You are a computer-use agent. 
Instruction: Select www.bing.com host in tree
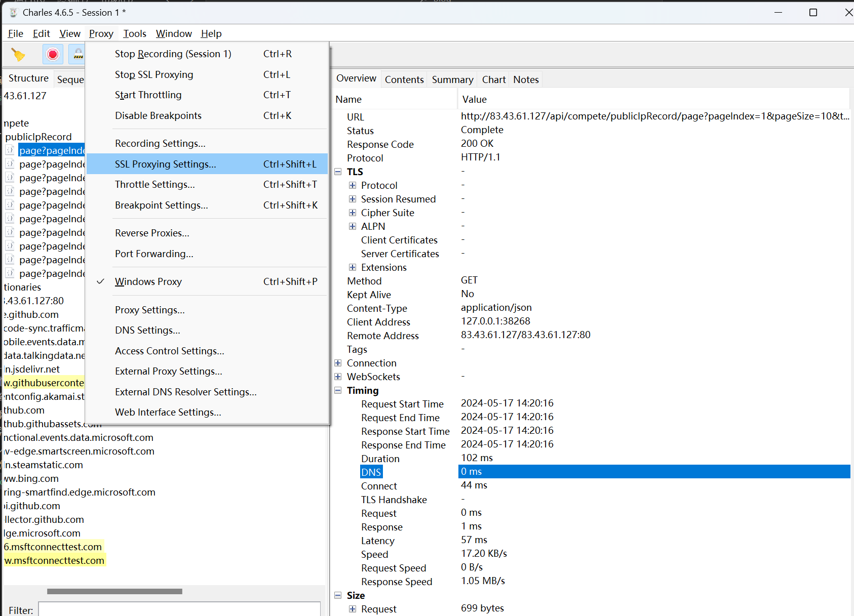tap(31, 478)
